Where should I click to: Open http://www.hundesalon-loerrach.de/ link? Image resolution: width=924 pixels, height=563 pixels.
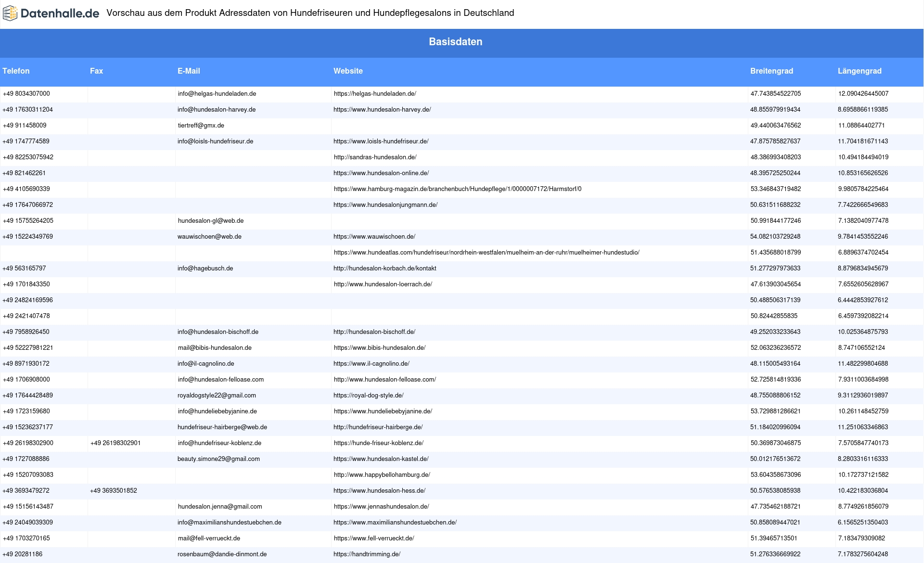(383, 284)
